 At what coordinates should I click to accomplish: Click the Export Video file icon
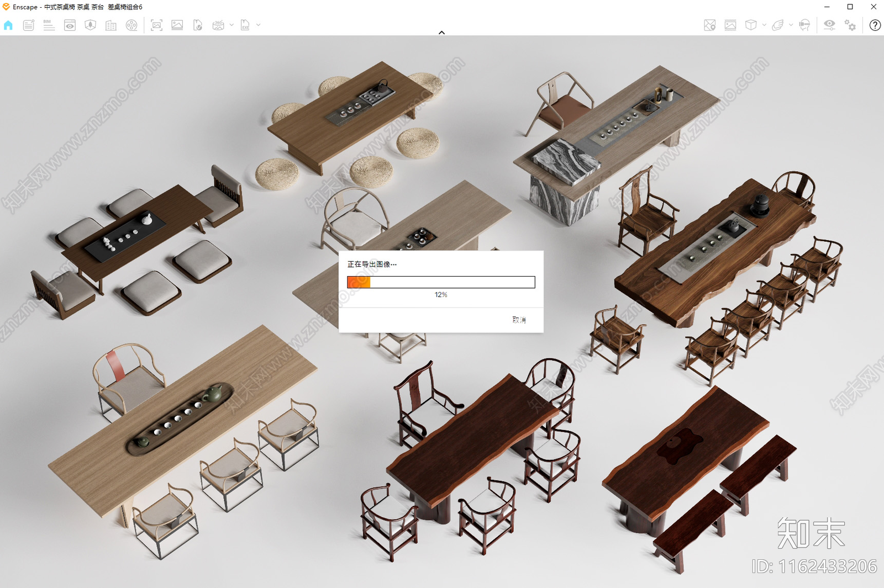click(198, 25)
